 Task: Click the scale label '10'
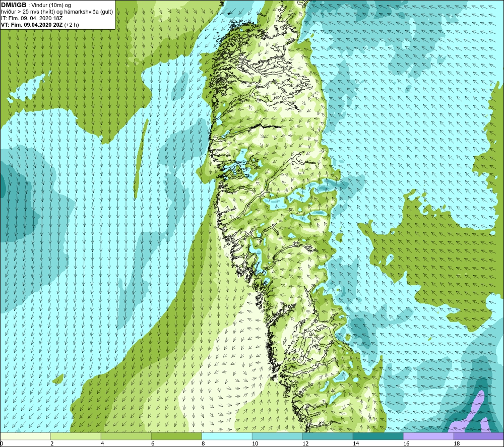point(255,443)
